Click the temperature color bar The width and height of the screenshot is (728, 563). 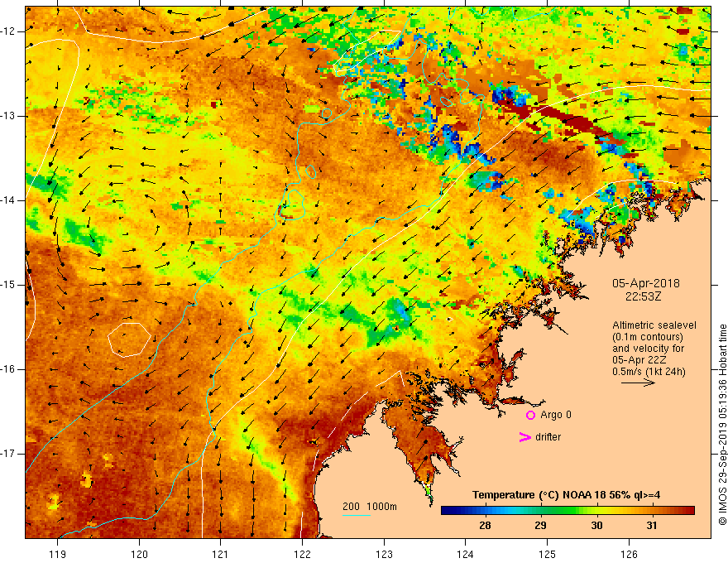[568, 511]
